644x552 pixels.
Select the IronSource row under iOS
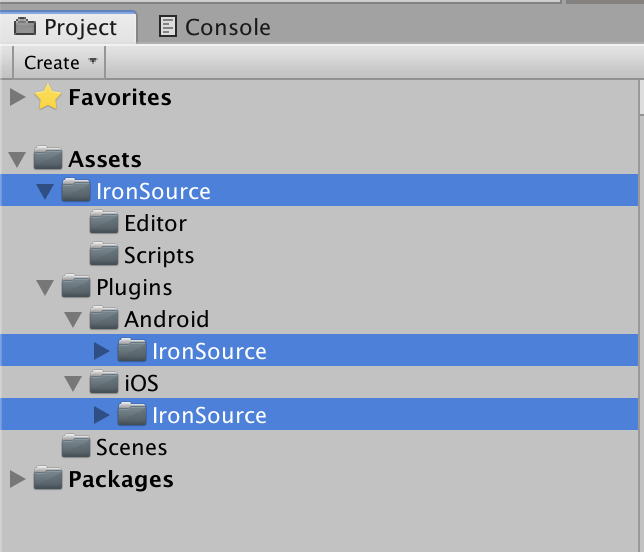pyautogui.click(x=319, y=414)
